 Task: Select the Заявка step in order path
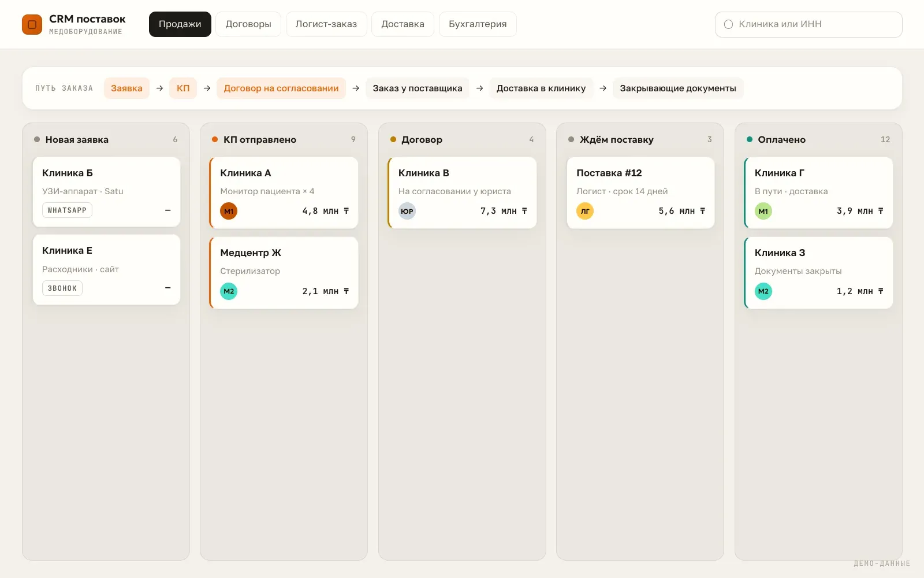(x=126, y=88)
